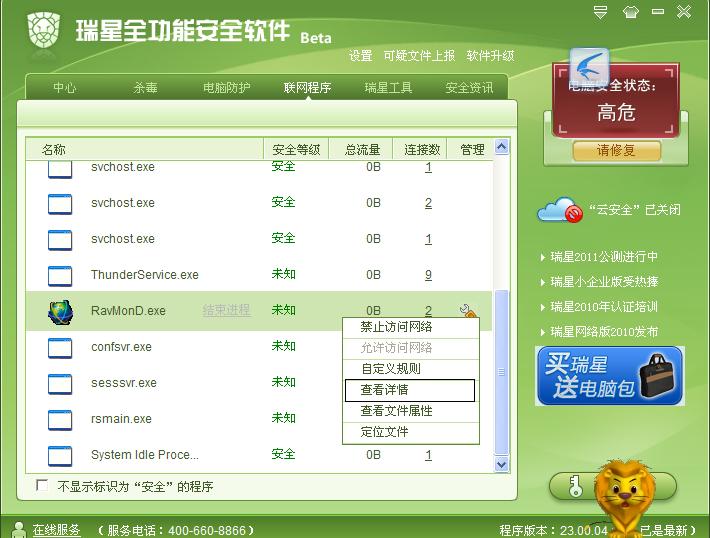The width and height of the screenshot is (710, 538).
Task: Switch to the 中心 tab
Action: click(x=64, y=87)
